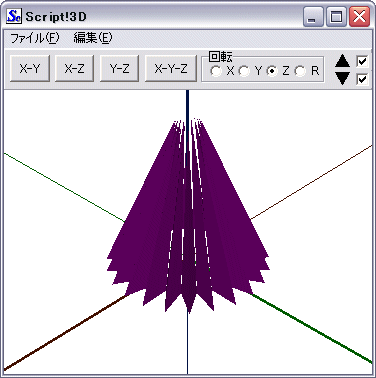Uncheck the lower checkbox beside the arrows
Viewport: 376px width, 378px height.
(x=362, y=79)
